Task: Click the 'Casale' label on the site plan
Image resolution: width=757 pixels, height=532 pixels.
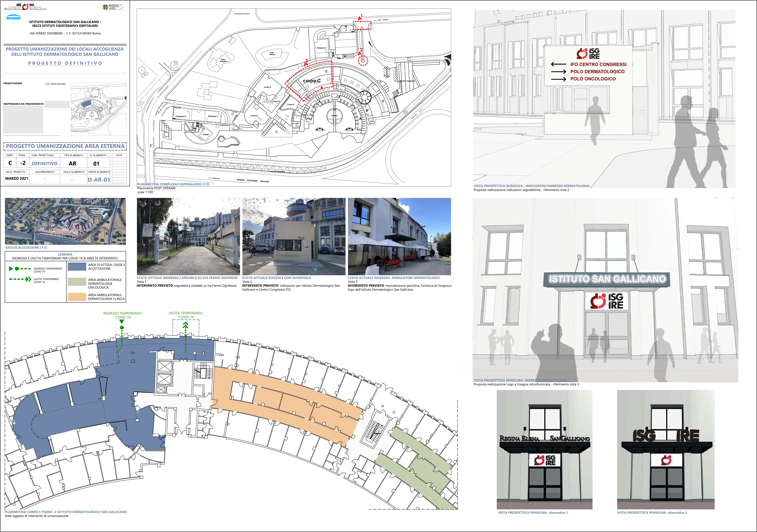Action: (206, 135)
